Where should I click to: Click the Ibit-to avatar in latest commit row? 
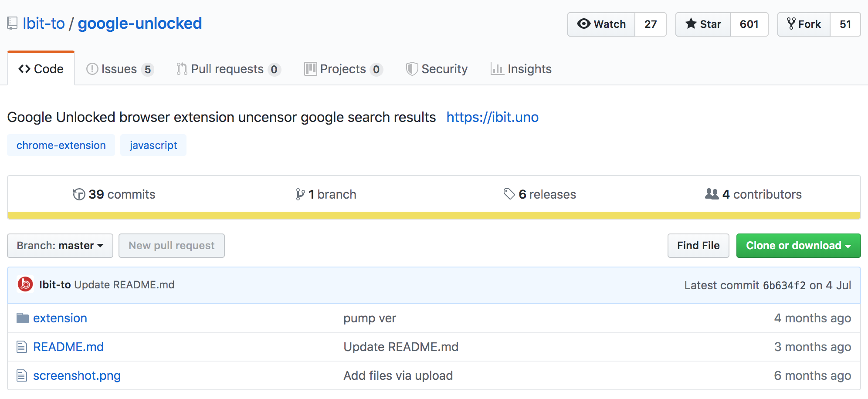coord(25,284)
